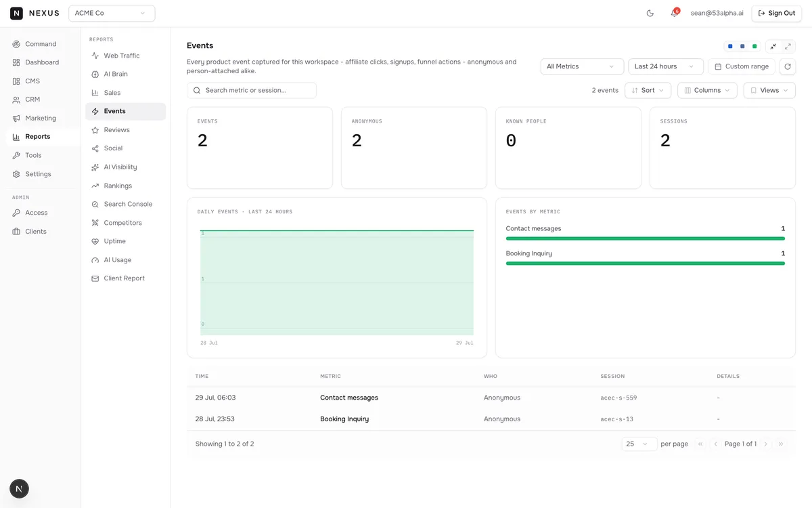The height and width of the screenshot is (508, 812).
Task: Click the Custom range button
Action: pos(742,66)
